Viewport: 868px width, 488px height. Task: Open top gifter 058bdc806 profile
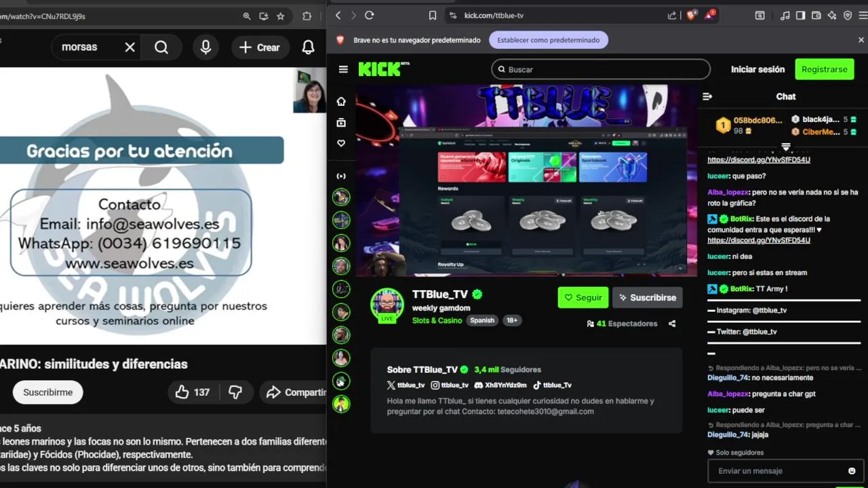click(757, 120)
